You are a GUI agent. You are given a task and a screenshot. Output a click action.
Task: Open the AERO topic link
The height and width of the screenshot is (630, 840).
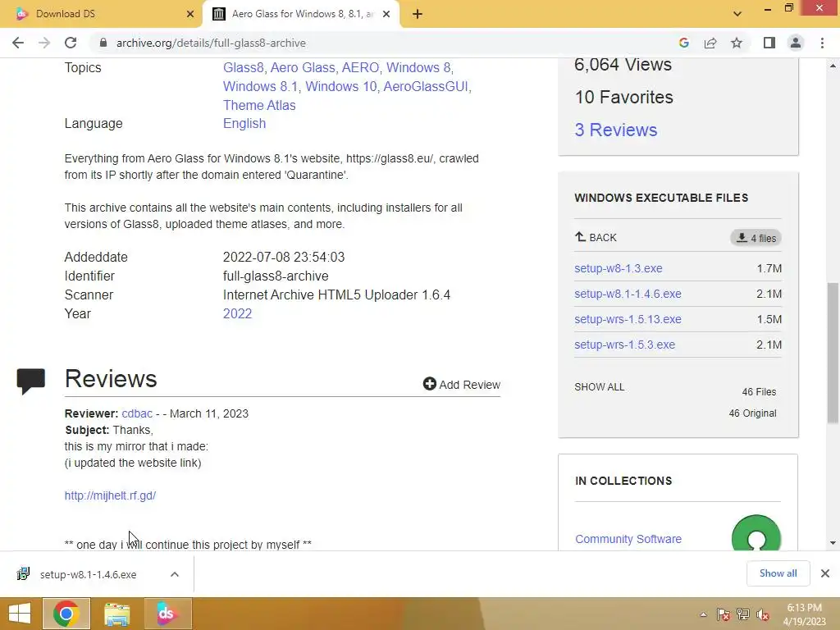(361, 67)
